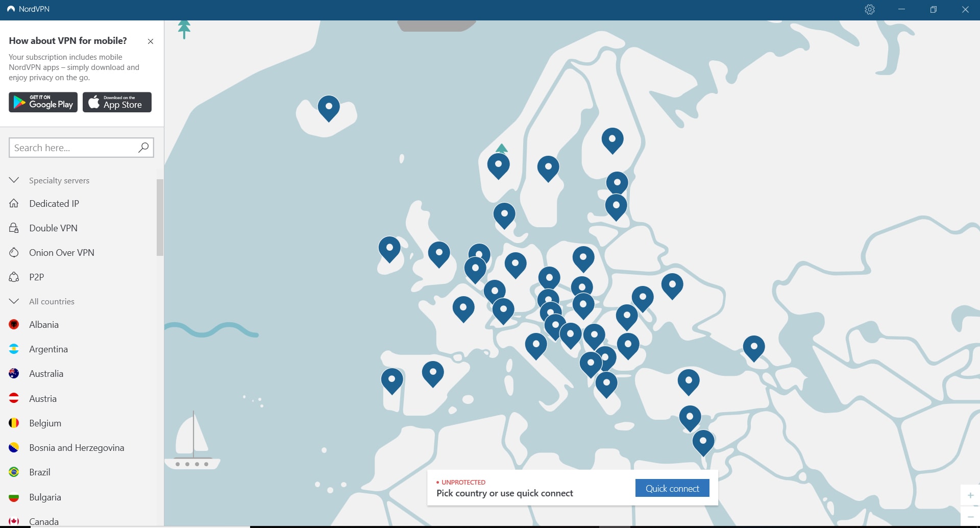Viewport: 980px width, 528px height.
Task: Open the Double VPN specialty servers
Action: coord(15,228)
